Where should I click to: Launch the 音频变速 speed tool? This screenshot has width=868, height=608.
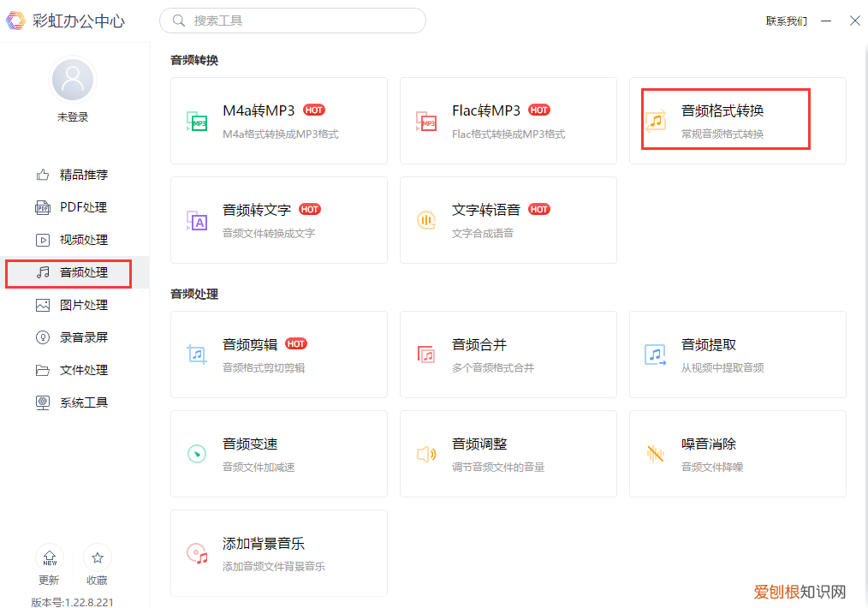(278, 454)
